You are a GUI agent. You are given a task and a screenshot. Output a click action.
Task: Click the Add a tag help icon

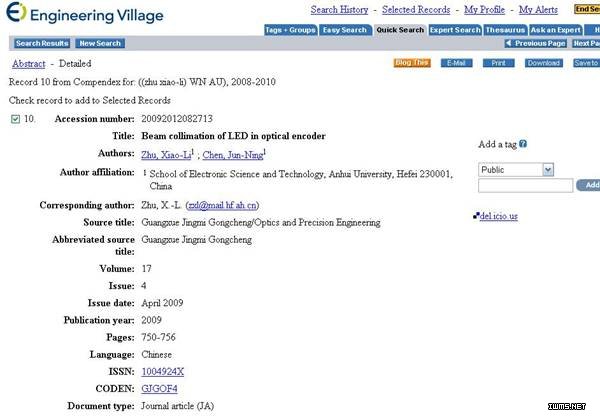pyautogui.click(x=523, y=144)
